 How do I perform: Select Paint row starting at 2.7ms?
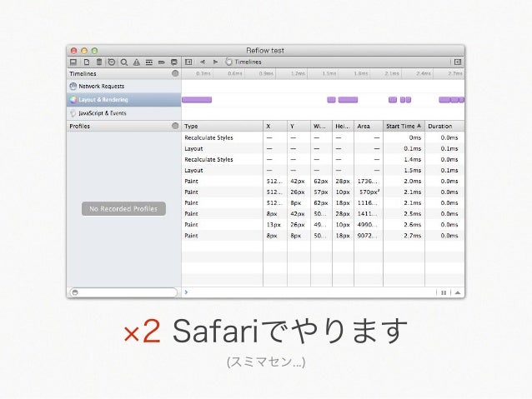pyautogui.click(x=323, y=235)
